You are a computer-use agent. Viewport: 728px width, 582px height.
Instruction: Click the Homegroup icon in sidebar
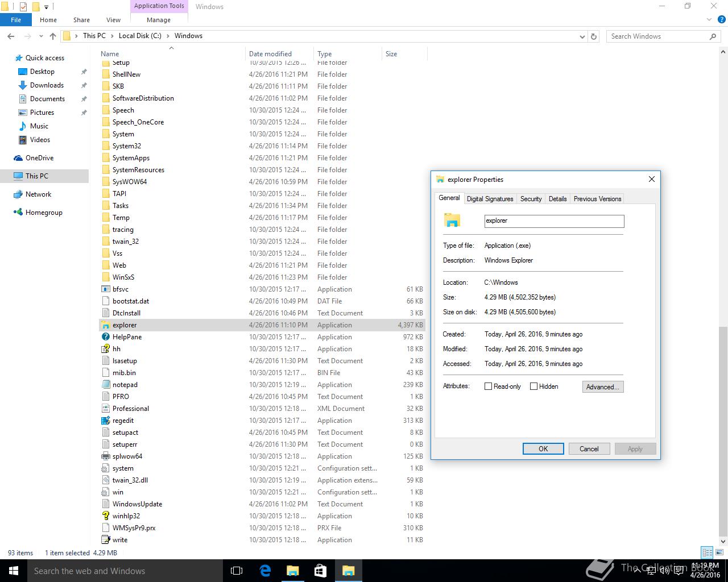18,213
